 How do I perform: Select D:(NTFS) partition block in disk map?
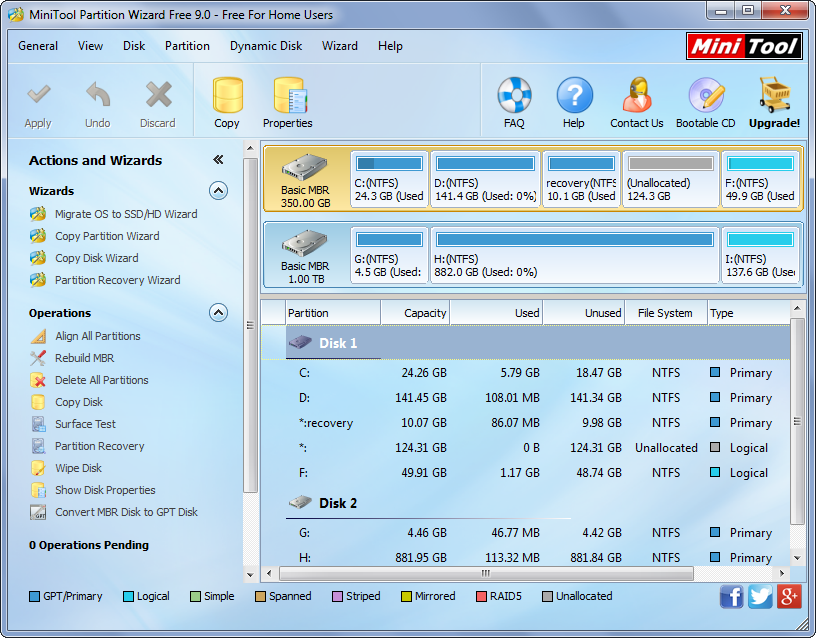pyautogui.click(x=486, y=179)
